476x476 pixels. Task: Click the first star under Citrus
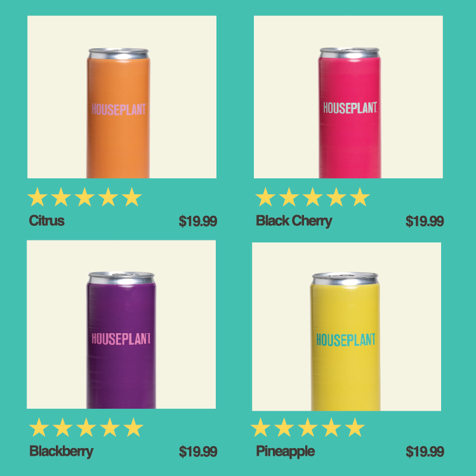(x=37, y=197)
